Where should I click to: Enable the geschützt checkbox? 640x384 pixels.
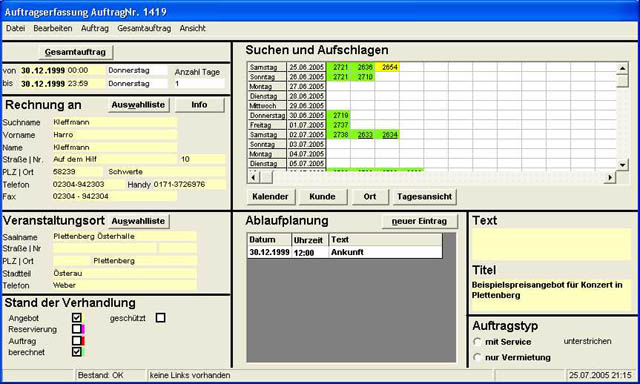click(x=160, y=317)
